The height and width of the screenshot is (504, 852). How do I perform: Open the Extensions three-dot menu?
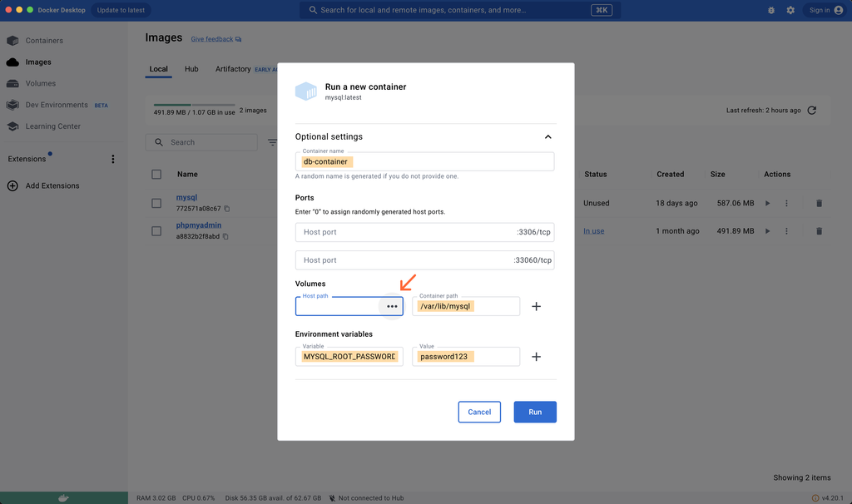[113, 158]
